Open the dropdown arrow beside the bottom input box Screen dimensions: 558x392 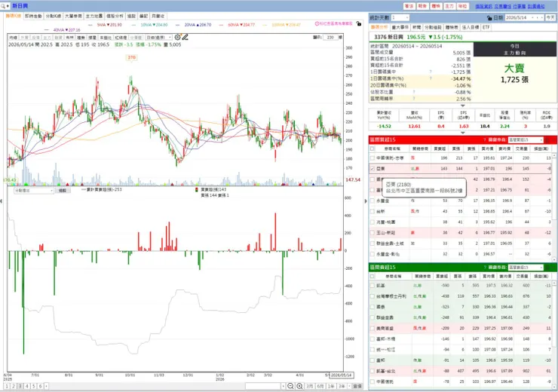coord(284,386)
